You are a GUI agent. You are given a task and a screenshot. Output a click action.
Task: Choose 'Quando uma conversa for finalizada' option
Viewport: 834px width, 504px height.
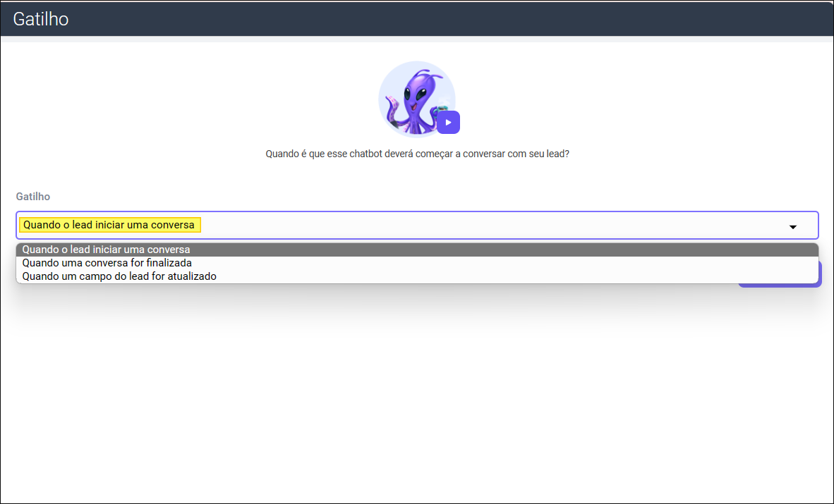107,263
